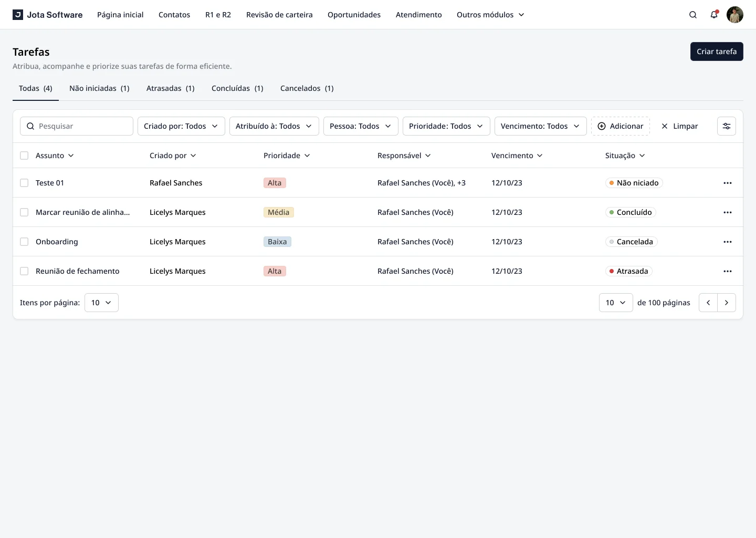Click the Jota Software logo
The width and height of the screenshot is (756, 538).
(x=47, y=15)
